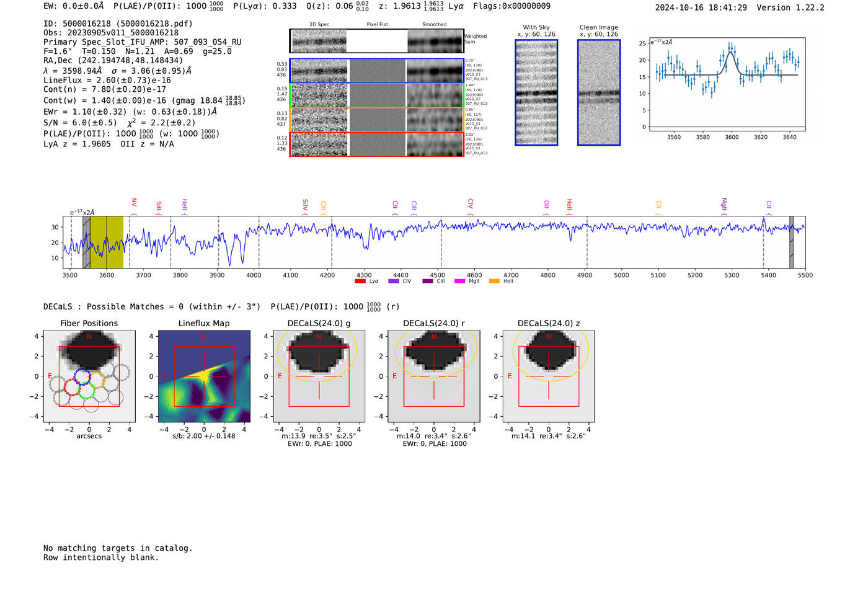Click the Weighted Sum smoothed spectrum strip
The image size is (868, 591).
(435, 41)
